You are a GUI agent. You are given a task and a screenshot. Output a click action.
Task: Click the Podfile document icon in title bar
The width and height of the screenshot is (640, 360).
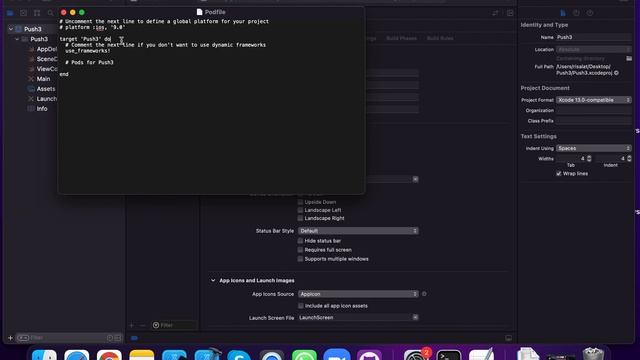pyautogui.click(x=199, y=12)
